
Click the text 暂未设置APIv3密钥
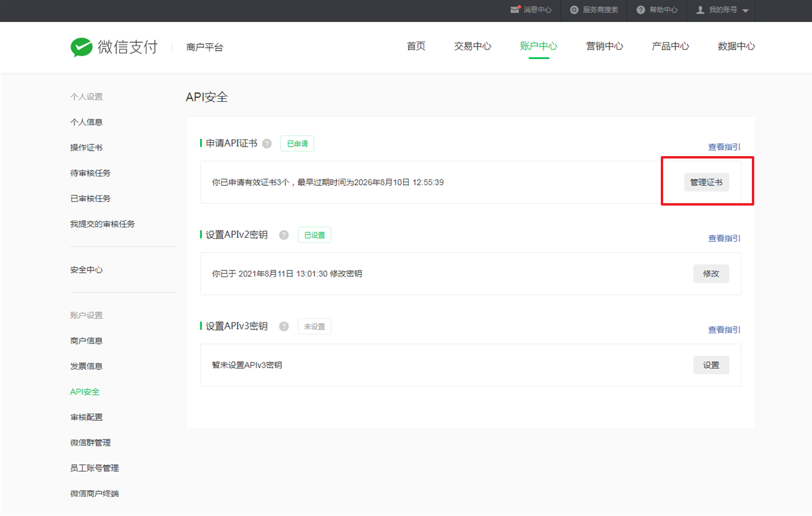(x=247, y=365)
